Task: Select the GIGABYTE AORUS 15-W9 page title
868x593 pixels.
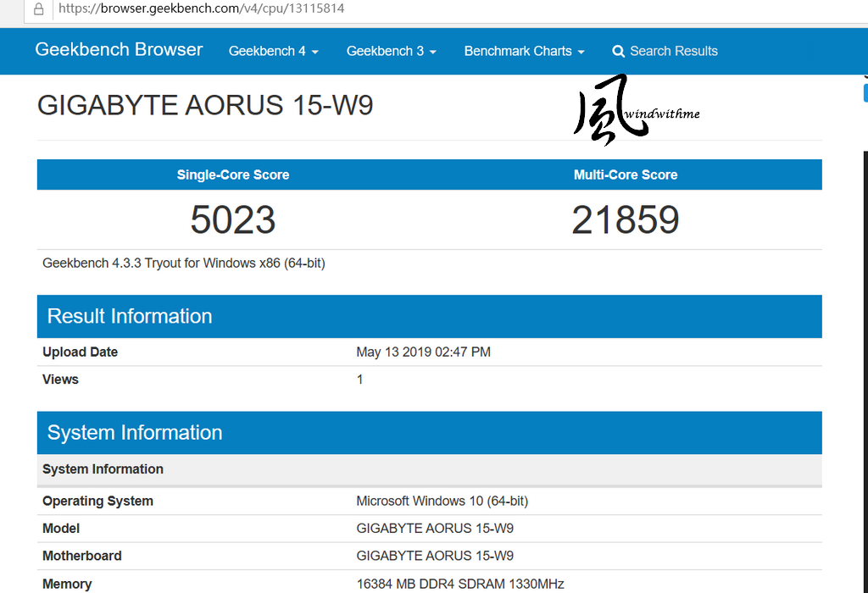Action: 205,105
